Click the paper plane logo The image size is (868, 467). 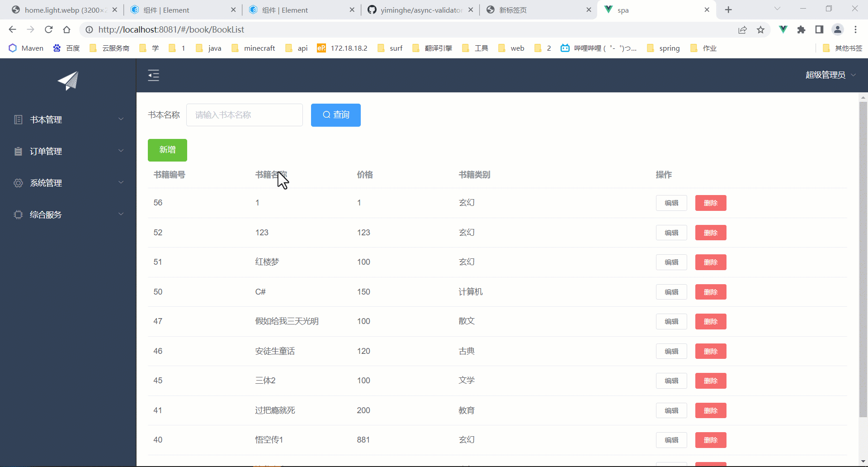[x=68, y=81]
